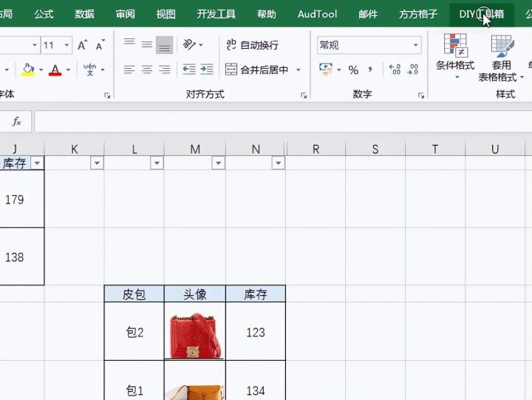This screenshot has width=532, height=400.
Task: Decrease font size with the small A icon
Action: [x=100, y=45]
